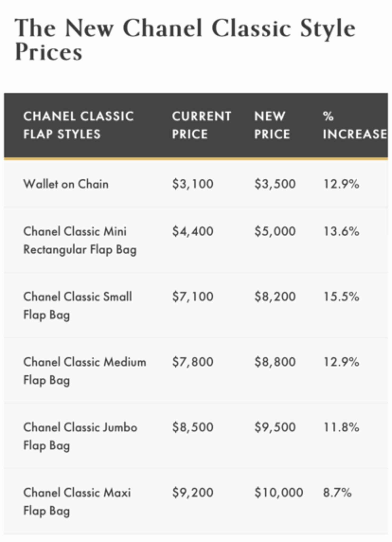Click the $8,200 new price cell
Viewport: 392px width, 542px height.
click(275, 297)
